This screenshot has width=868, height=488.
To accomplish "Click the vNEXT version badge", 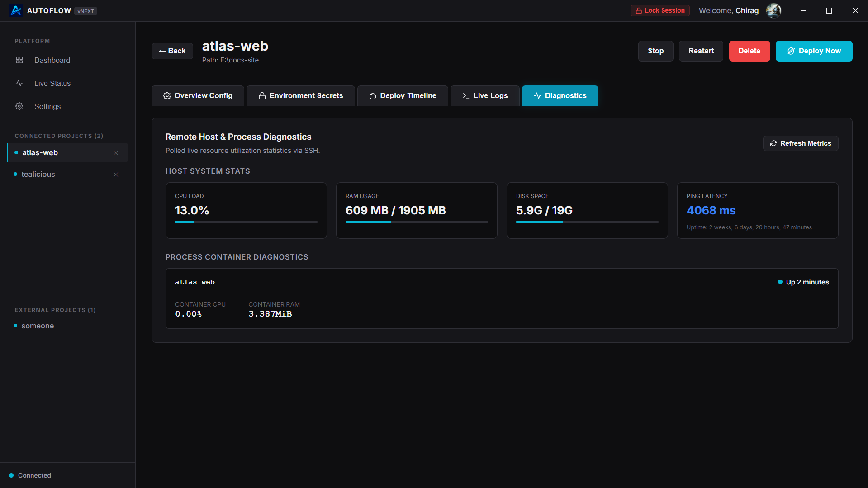I will [85, 11].
